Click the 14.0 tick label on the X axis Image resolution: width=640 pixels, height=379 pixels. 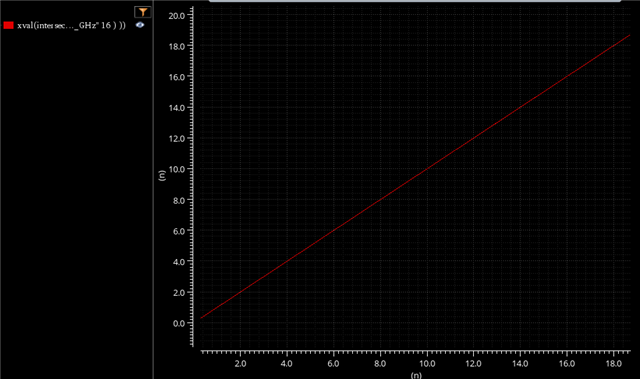520,363
